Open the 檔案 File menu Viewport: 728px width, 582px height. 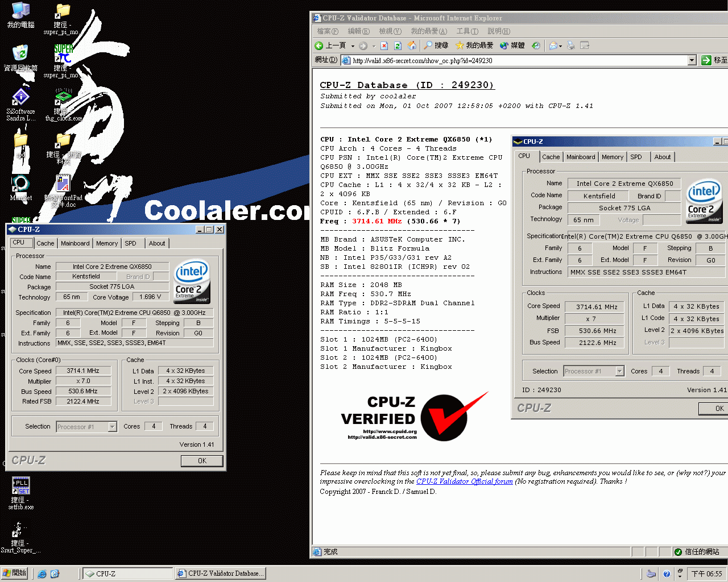[328, 31]
